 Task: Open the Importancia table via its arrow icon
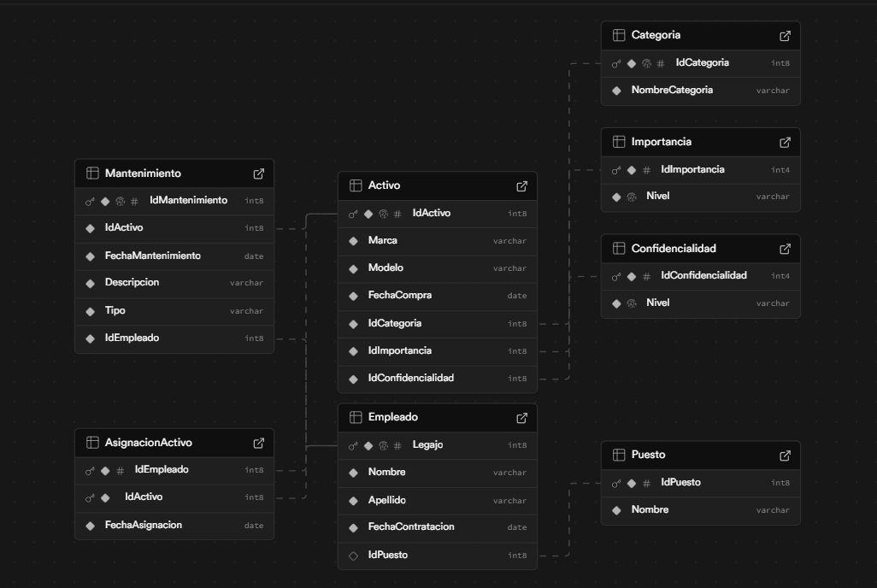click(786, 143)
